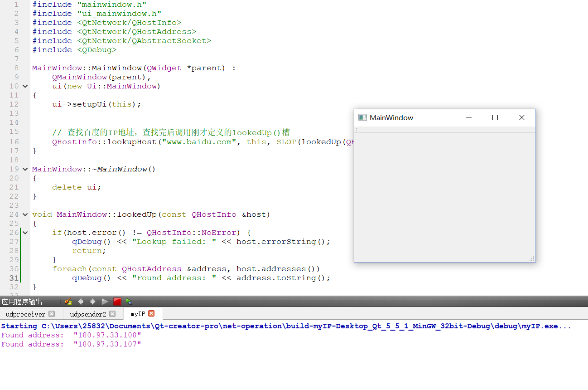
Task: Clear the application output pane
Action: pos(68,302)
